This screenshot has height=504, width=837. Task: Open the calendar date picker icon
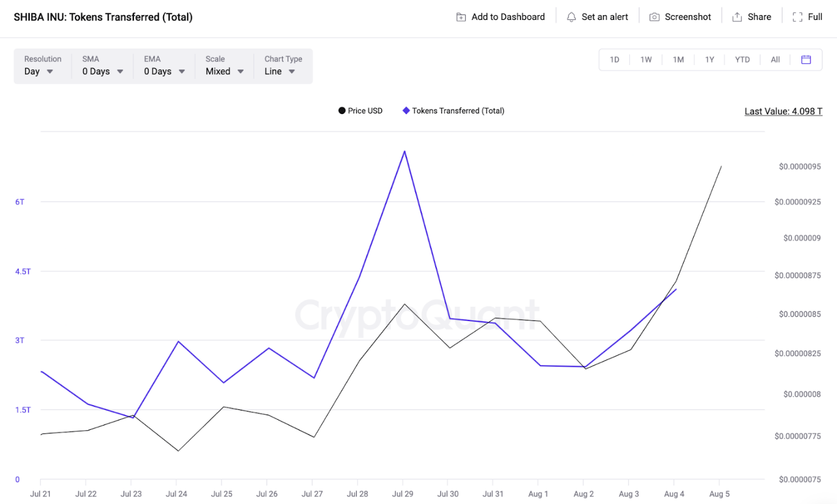[x=806, y=60]
